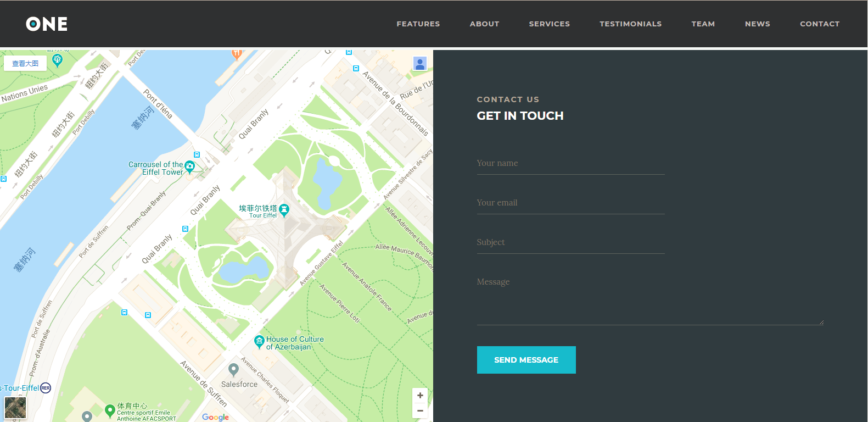This screenshot has width=868, height=422.
Task: Jump to Testimonials section
Action: click(x=630, y=24)
